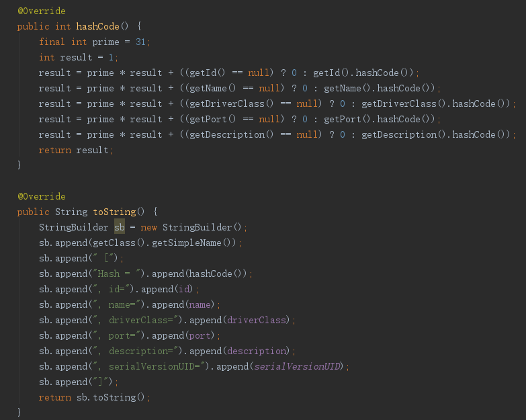Click description field in append(description)

pos(257,351)
